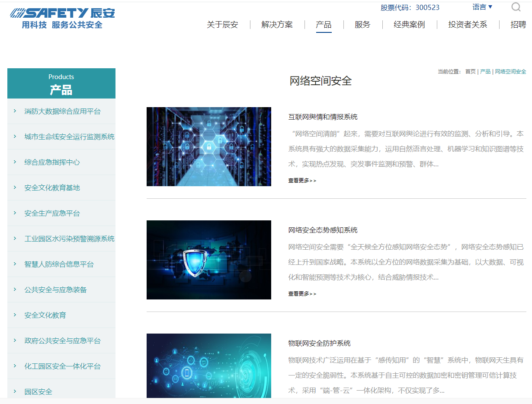
Task: Click the SAFETY 辰安 logo
Action: [63, 19]
